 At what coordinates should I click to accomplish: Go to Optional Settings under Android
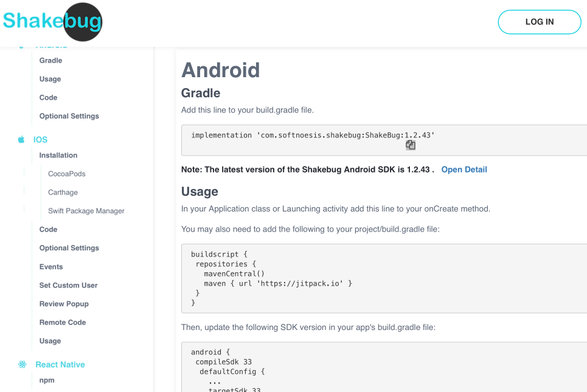69,116
